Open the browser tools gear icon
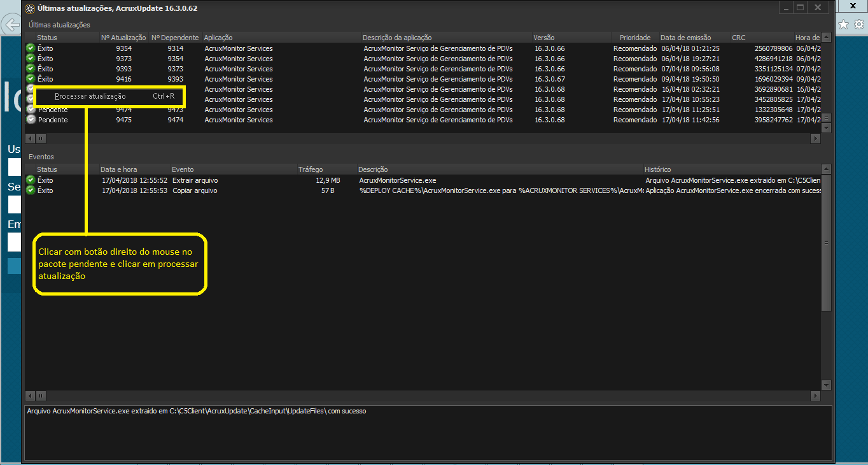 coord(858,24)
